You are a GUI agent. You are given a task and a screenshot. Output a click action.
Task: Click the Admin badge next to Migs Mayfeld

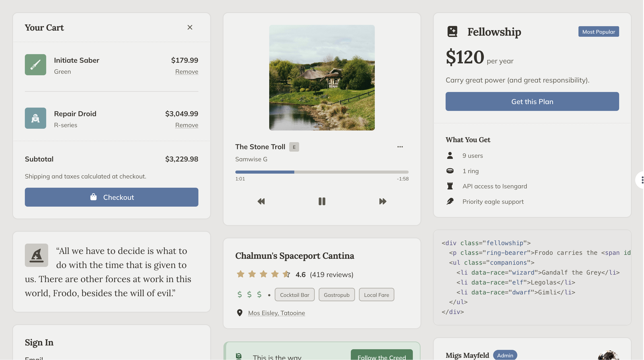coord(505,355)
